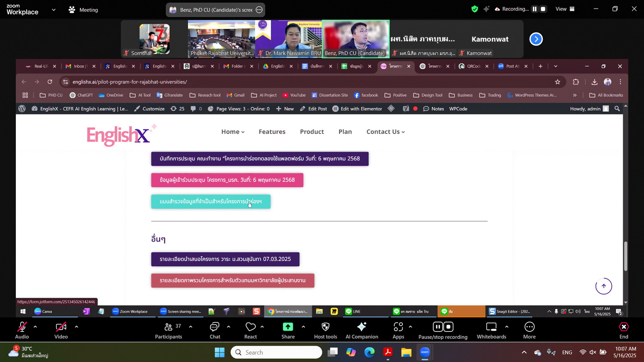Unmute using the Audio microphone icon
The width and height of the screenshot is (644, 362).
coord(22,327)
